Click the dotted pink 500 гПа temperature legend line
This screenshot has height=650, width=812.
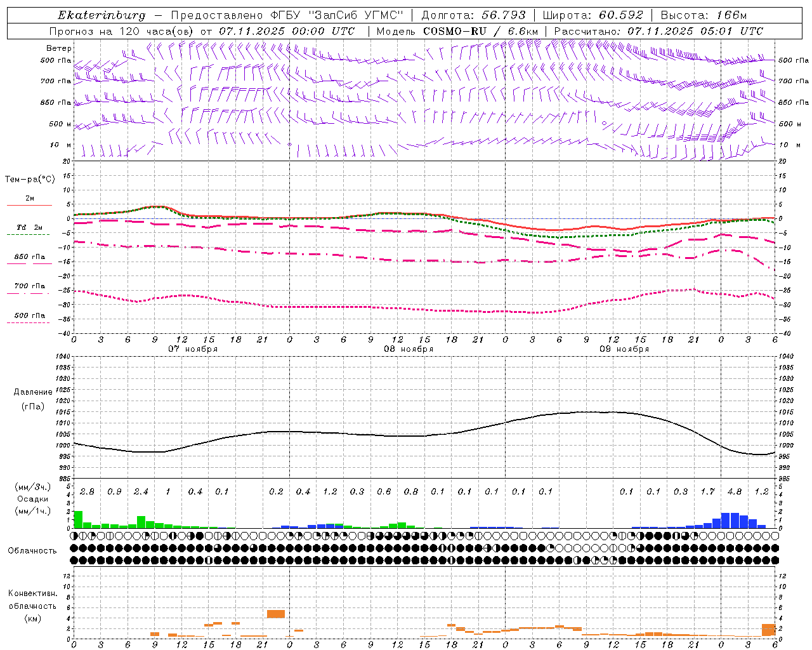tap(29, 322)
